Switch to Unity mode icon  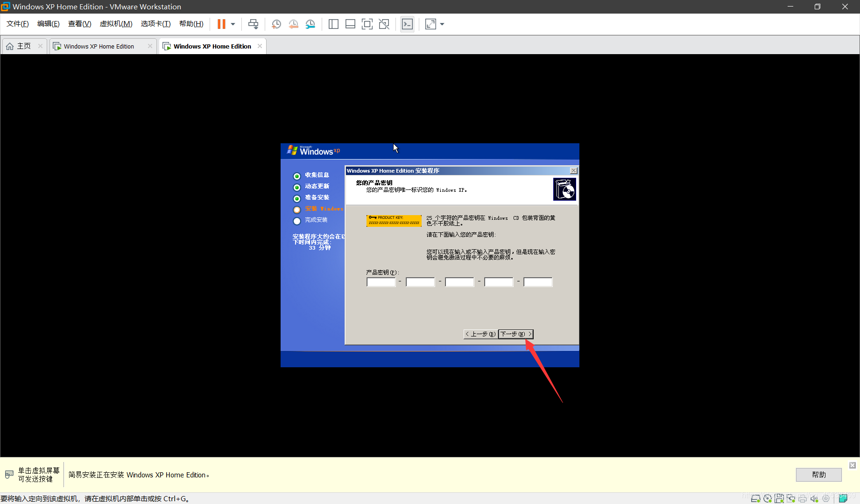point(384,24)
